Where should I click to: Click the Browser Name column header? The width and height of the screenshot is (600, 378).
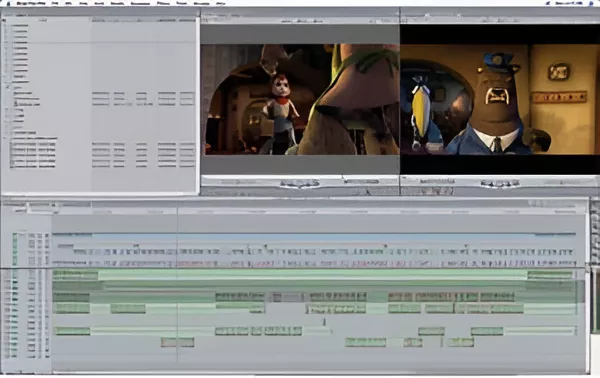pyautogui.click(x=43, y=20)
